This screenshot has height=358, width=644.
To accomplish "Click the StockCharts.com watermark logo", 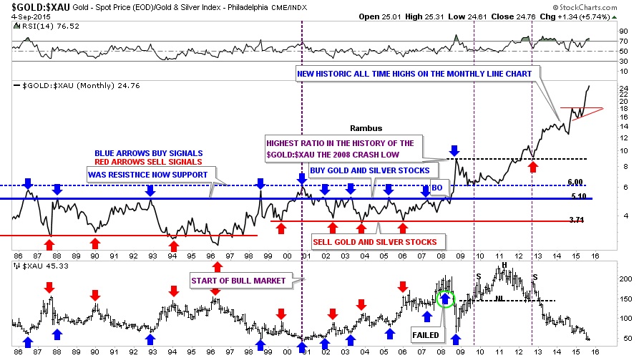I will pos(585,7).
